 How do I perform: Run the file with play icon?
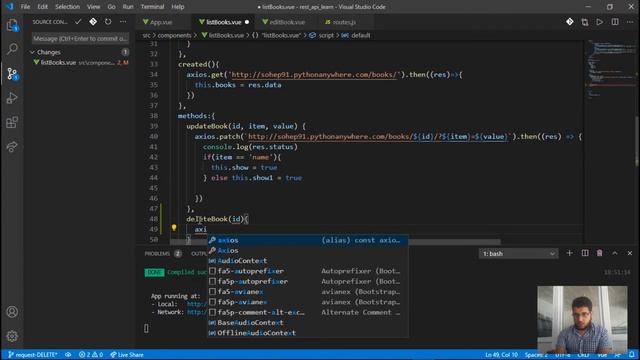pyautogui.click(x=600, y=22)
